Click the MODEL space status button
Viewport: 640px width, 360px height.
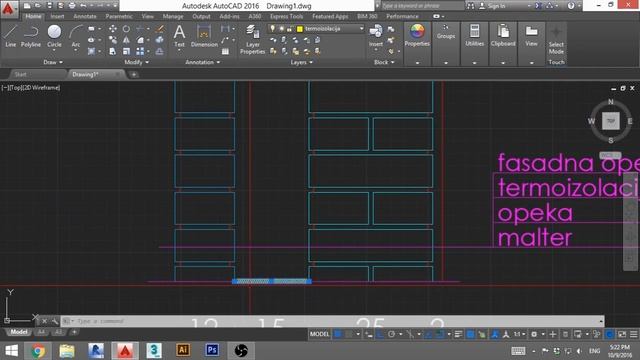click(319, 334)
